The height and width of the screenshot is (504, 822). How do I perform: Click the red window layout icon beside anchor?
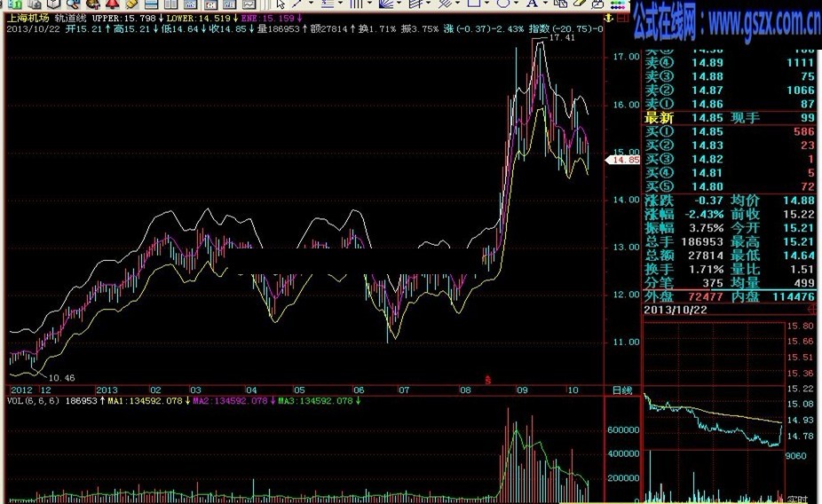(622, 19)
